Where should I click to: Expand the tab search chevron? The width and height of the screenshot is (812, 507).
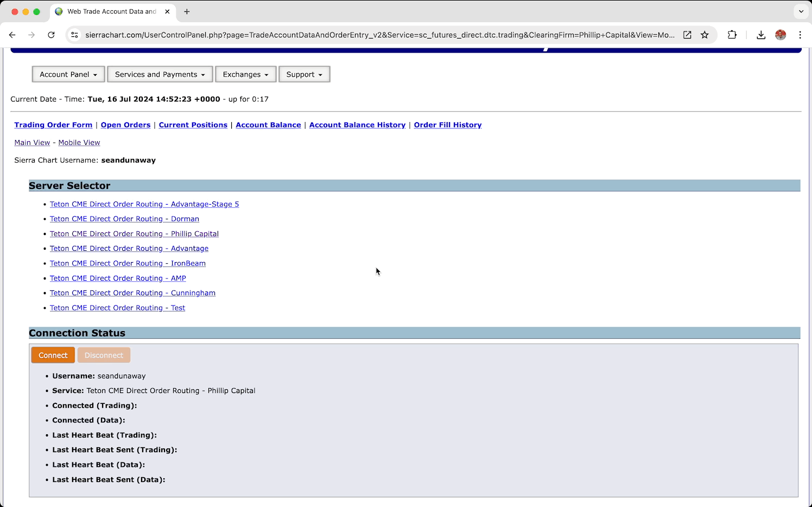point(801,11)
